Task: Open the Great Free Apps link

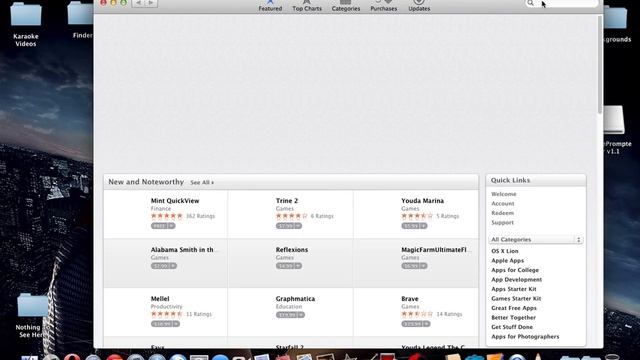Action: pos(514,308)
